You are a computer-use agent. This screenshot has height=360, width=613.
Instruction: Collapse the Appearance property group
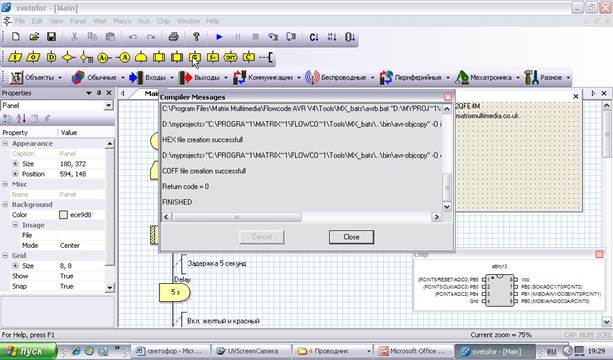pos(5,143)
